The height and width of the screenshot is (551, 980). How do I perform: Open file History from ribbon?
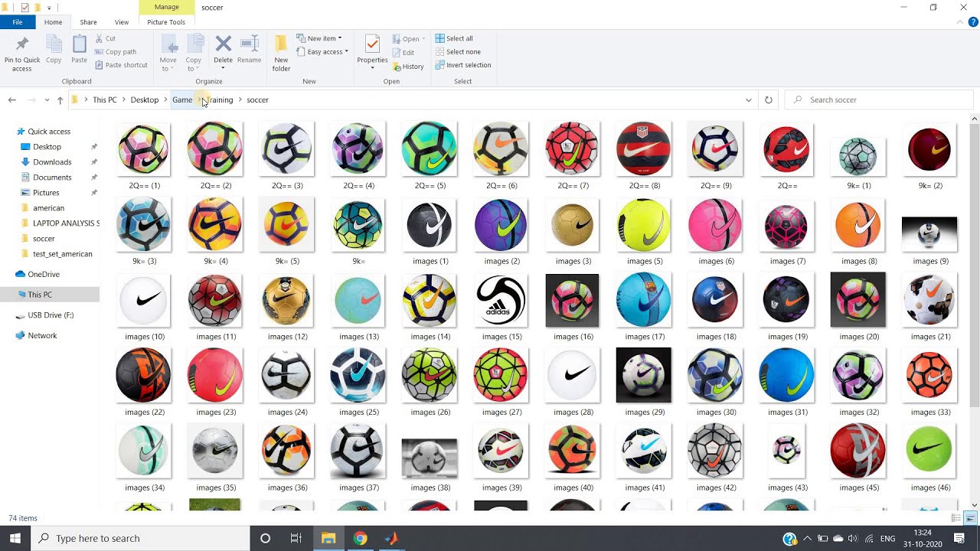tap(407, 67)
